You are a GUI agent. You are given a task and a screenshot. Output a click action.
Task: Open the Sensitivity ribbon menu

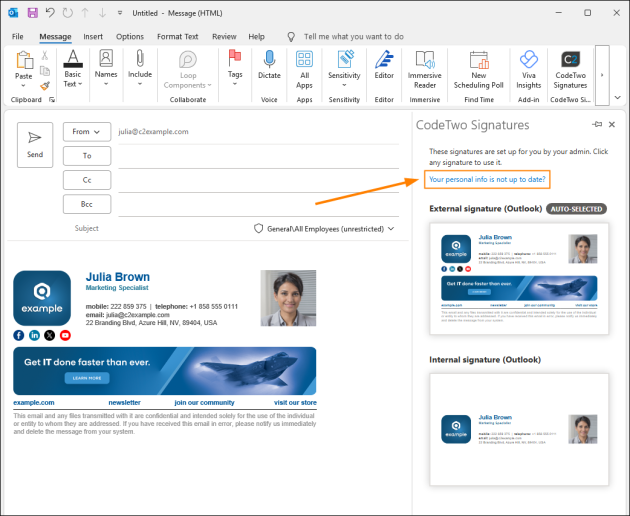point(344,68)
